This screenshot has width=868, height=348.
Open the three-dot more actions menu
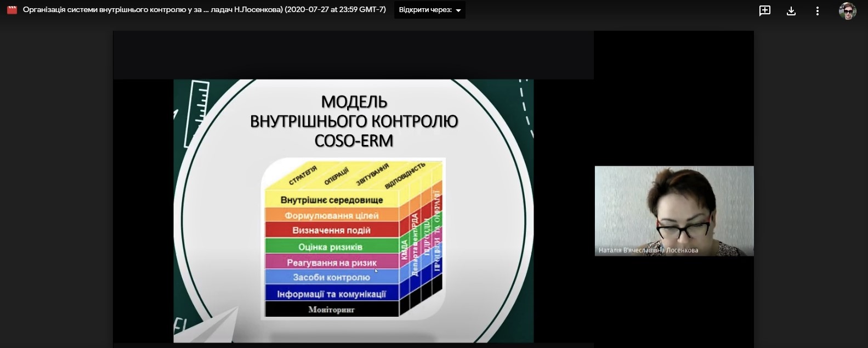click(818, 10)
